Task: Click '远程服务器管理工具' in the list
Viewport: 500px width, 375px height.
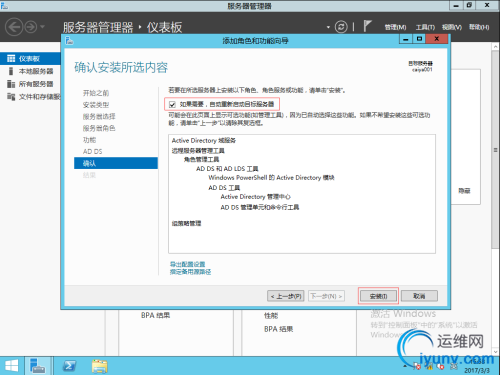Action: [x=198, y=151]
